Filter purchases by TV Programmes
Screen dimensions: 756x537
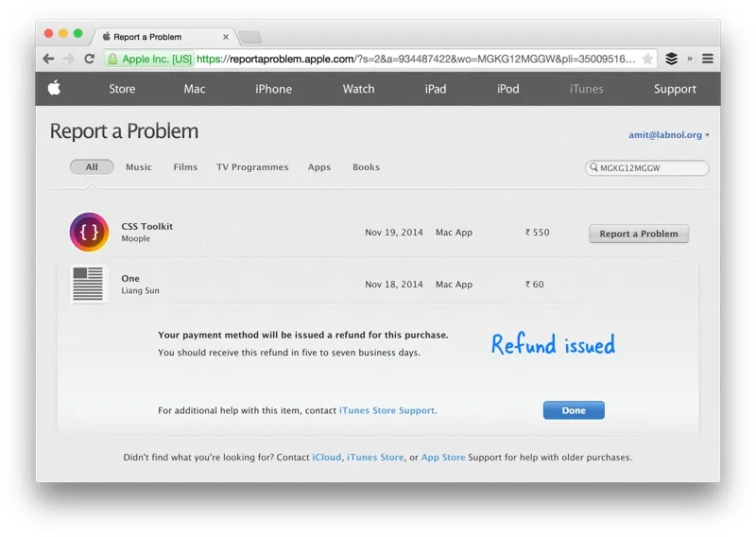(252, 167)
